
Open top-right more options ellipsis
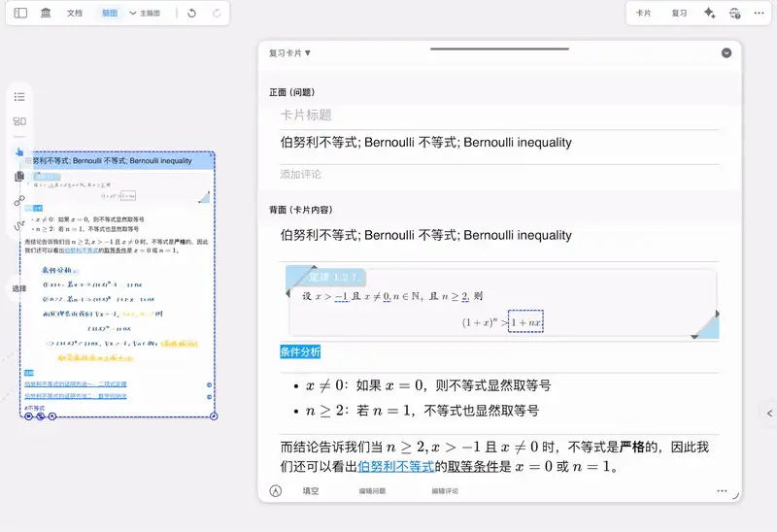point(759,14)
